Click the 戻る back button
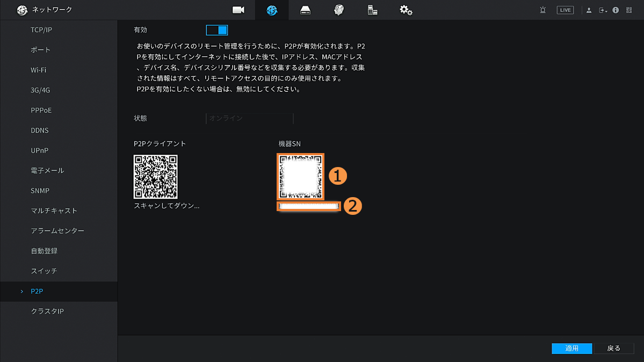Image resolution: width=644 pixels, height=362 pixels. click(613, 349)
